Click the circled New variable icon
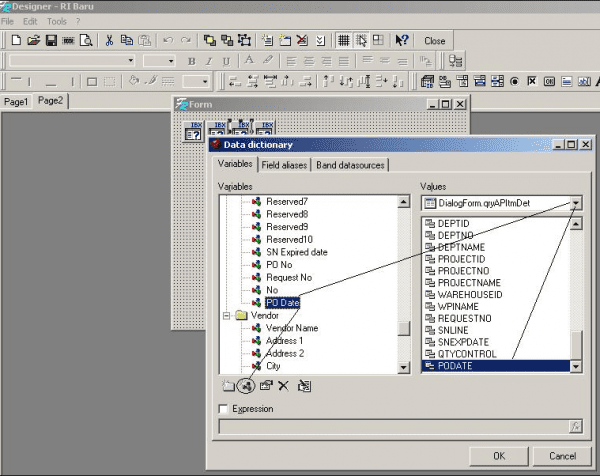600x476 pixels. 246,386
